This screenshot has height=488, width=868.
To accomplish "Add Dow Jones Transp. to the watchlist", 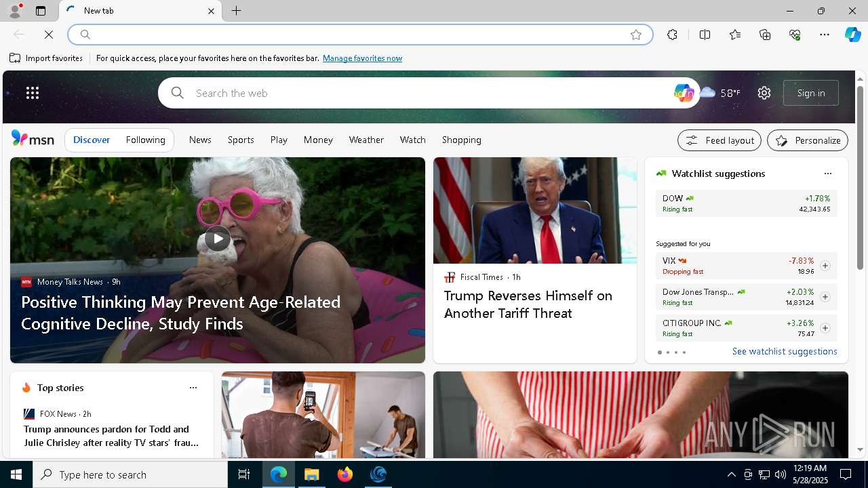I will (x=825, y=297).
